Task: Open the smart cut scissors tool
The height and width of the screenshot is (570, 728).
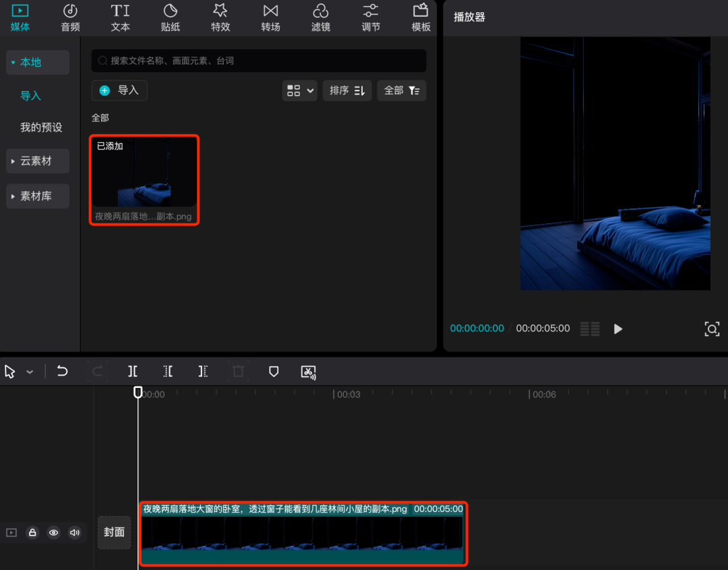Action: tap(308, 372)
